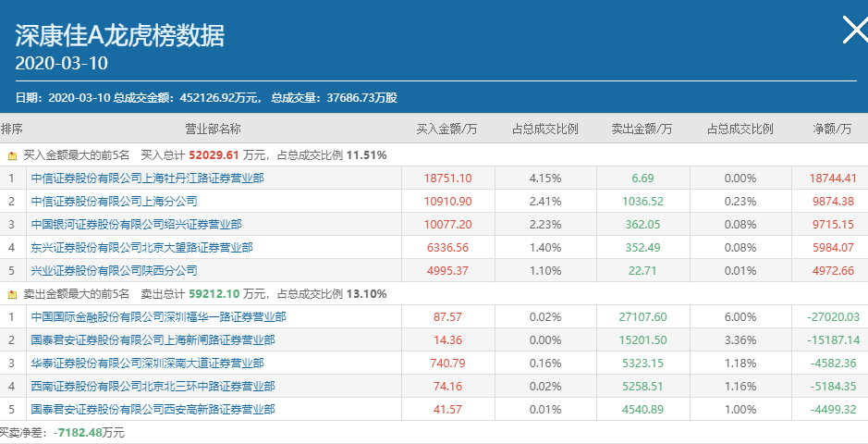This screenshot has width=868, height=444.
Task: Open 华泰证券深圳深南大道证券营业部 link
Action: [148, 363]
